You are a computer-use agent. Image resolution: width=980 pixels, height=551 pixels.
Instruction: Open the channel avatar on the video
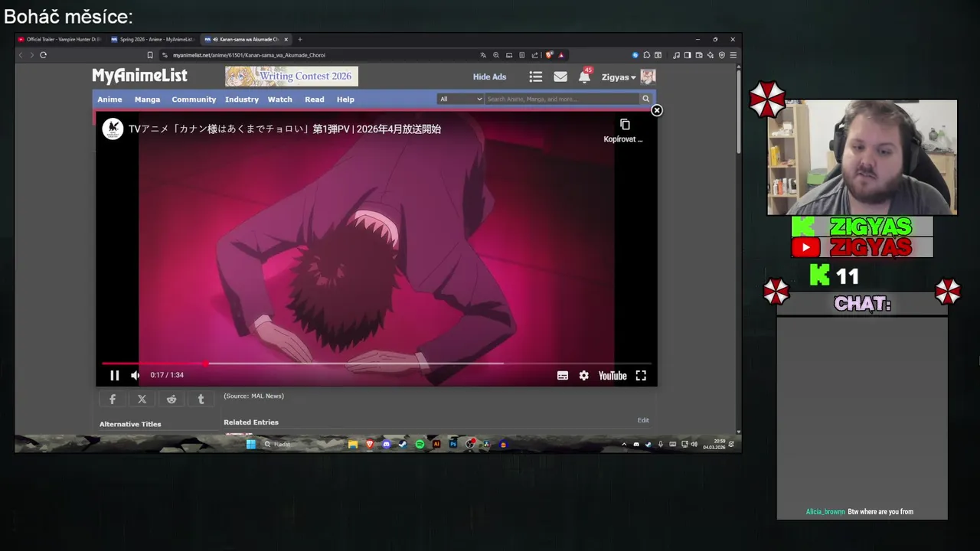point(113,129)
